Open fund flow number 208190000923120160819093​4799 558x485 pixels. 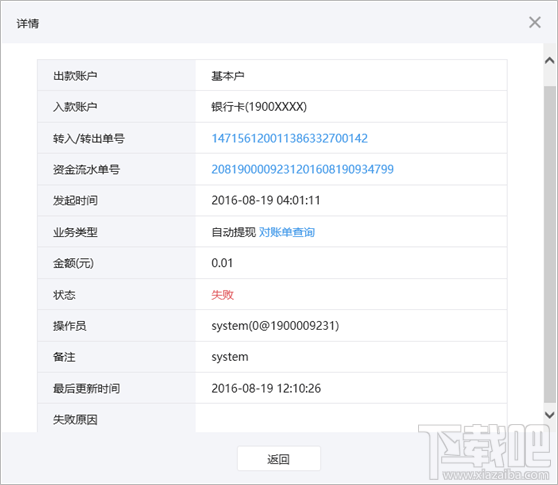(302, 169)
